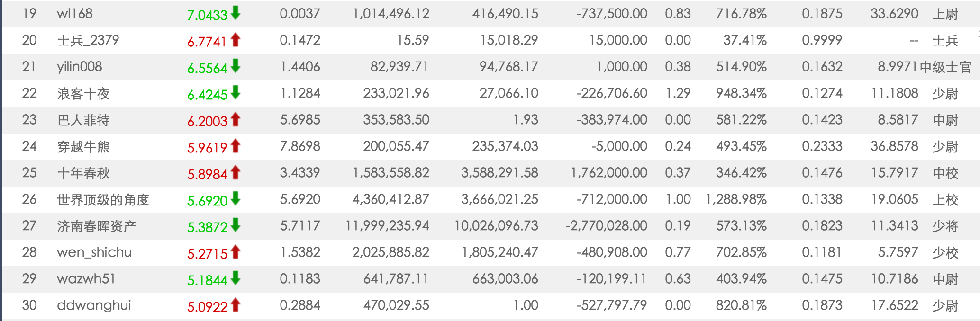Click red up arrow beside 5.2715
The image size is (980, 321).
(x=236, y=252)
